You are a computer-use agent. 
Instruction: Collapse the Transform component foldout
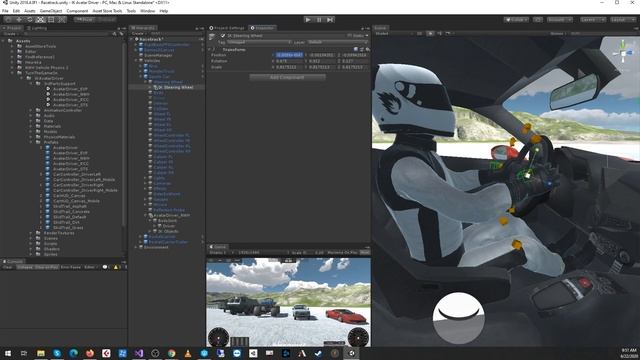(x=210, y=49)
